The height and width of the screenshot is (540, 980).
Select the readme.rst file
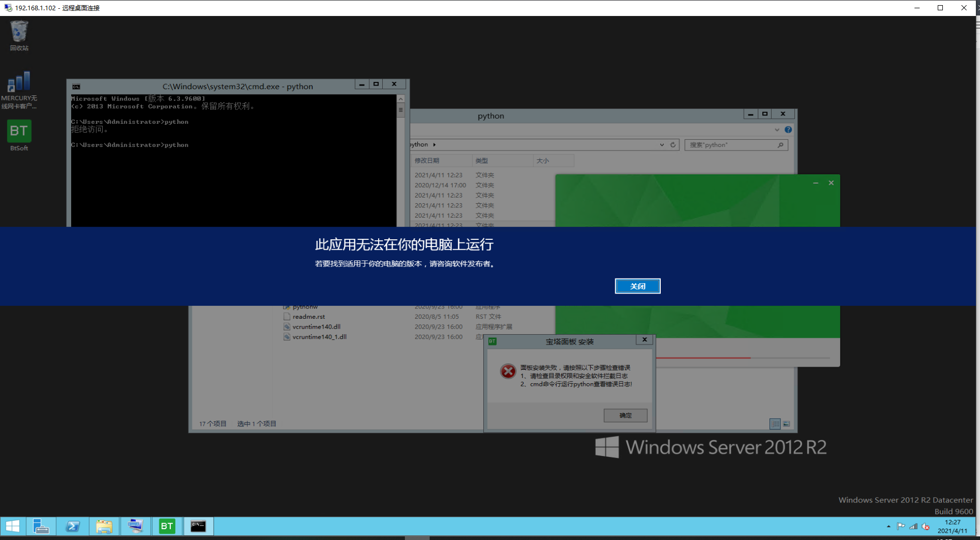coord(308,317)
